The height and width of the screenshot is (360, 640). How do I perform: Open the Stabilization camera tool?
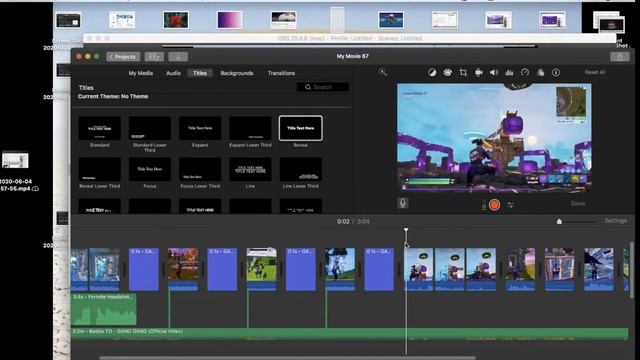point(478,73)
